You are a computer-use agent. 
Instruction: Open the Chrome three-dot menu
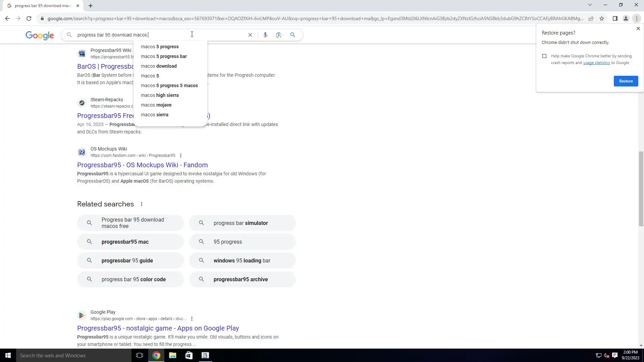(636, 19)
